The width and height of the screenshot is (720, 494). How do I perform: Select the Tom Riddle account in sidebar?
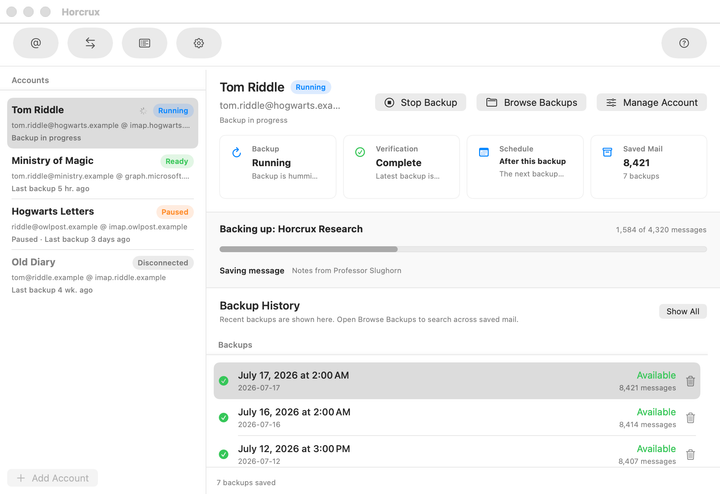[x=102, y=123]
